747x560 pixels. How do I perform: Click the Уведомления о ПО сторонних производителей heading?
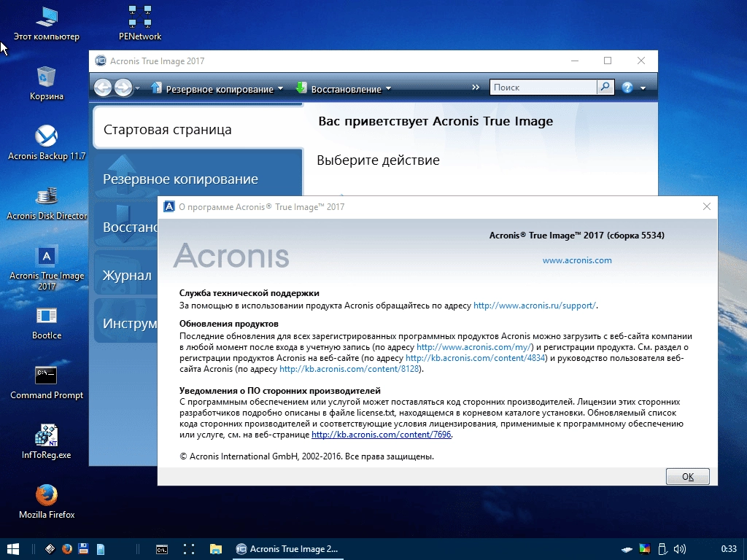click(x=279, y=391)
